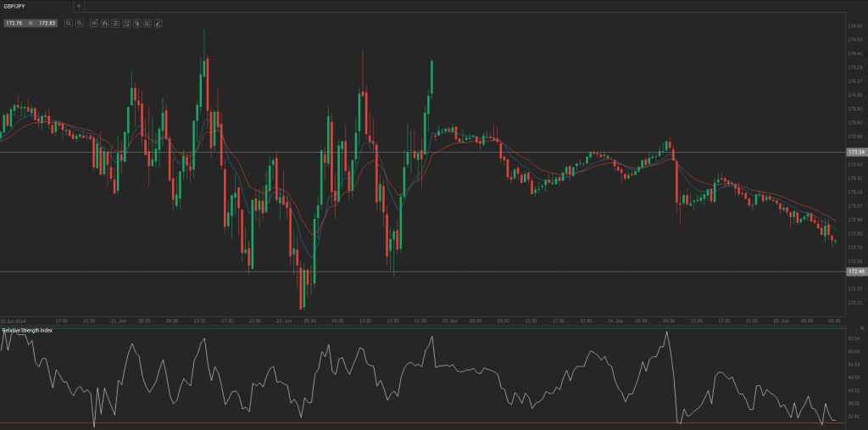
Task: Click the 172.83 buy price button
Action: pyautogui.click(x=47, y=23)
